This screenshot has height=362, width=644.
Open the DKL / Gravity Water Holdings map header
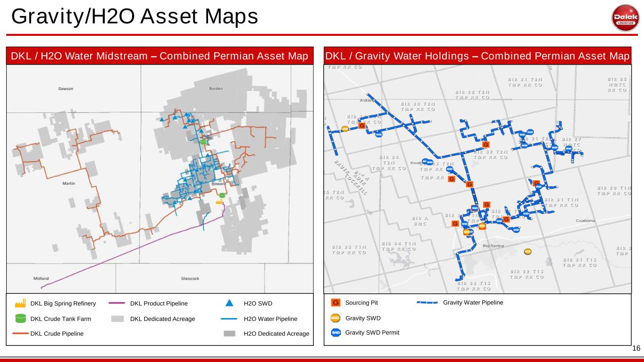(x=477, y=56)
